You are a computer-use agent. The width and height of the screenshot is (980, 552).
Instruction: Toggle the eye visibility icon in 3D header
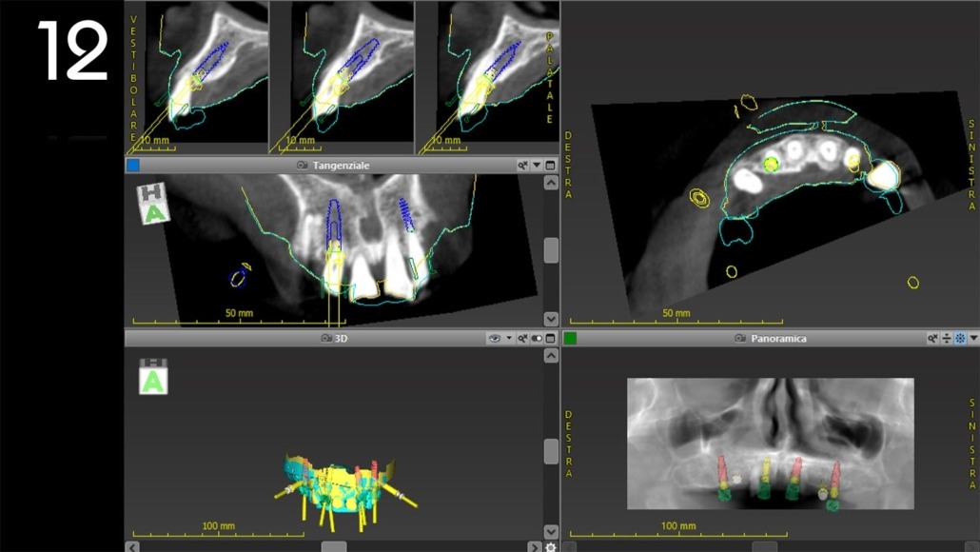click(x=494, y=338)
